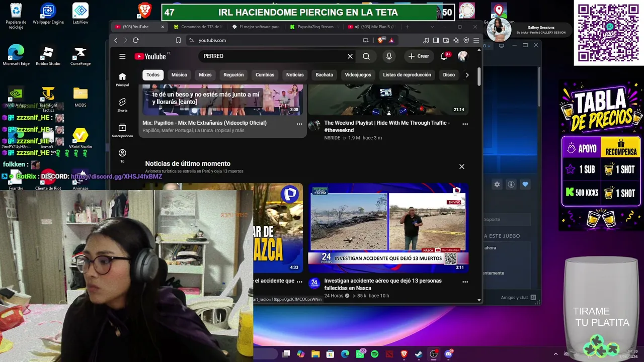Open WhatsApp from the taskbar
Screen dimensions: 644x362
[x=360, y=354]
